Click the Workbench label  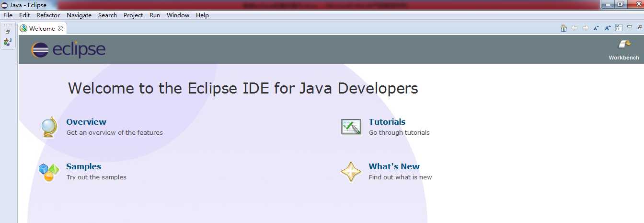click(624, 58)
